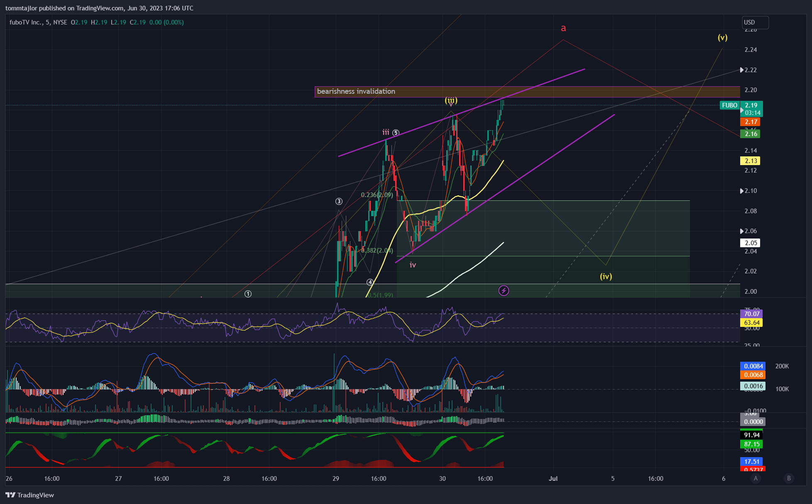Click the white 2.05 price label
The height and width of the screenshot is (504, 812).
pos(751,243)
